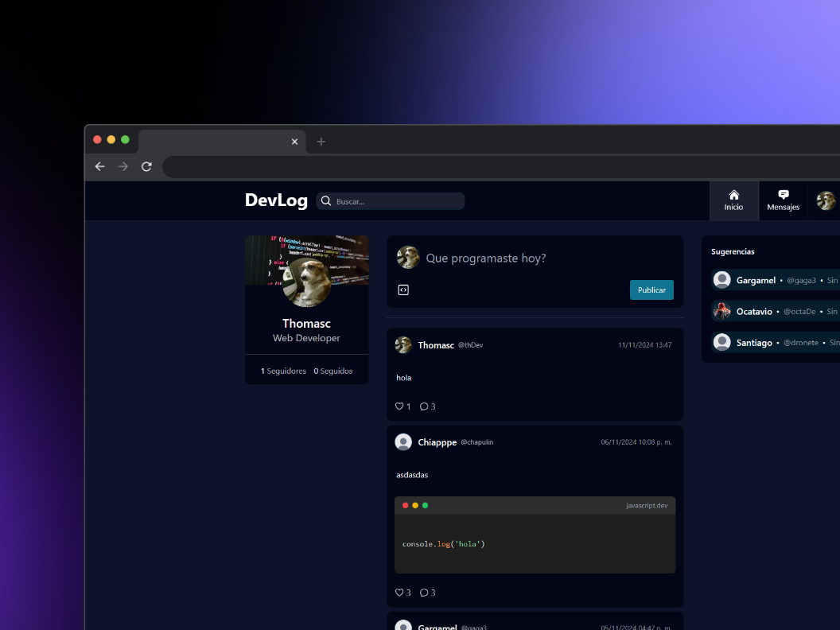Image resolution: width=840 pixels, height=630 pixels.
Task: Click the Thomasc author name on the 'hola' post
Action: [436, 345]
